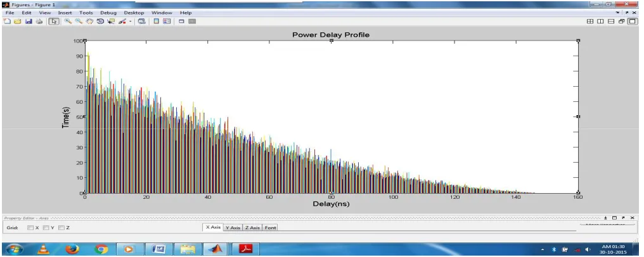Image resolution: width=644 pixels, height=257 pixels.
Task: Open Microsoft Word from the taskbar
Action: pos(158,249)
